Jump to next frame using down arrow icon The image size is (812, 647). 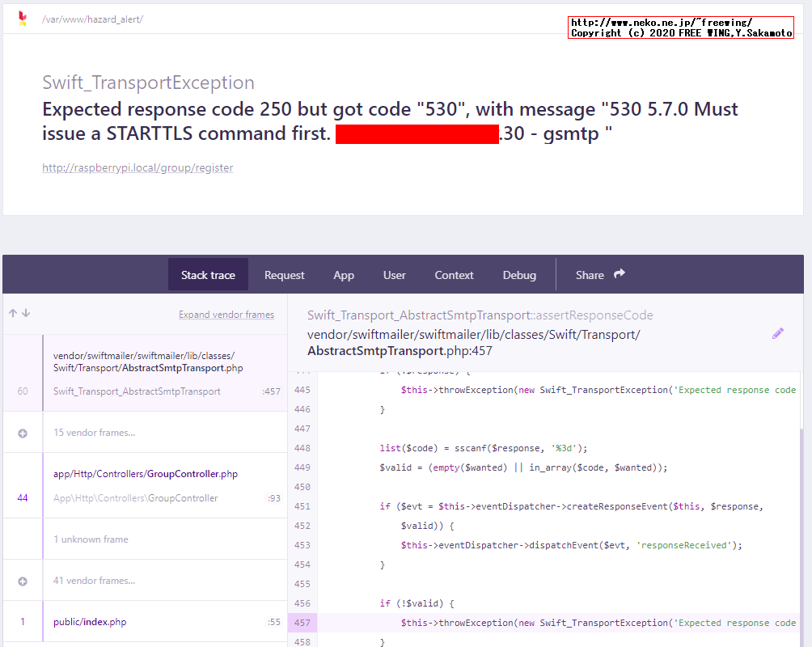[25, 312]
